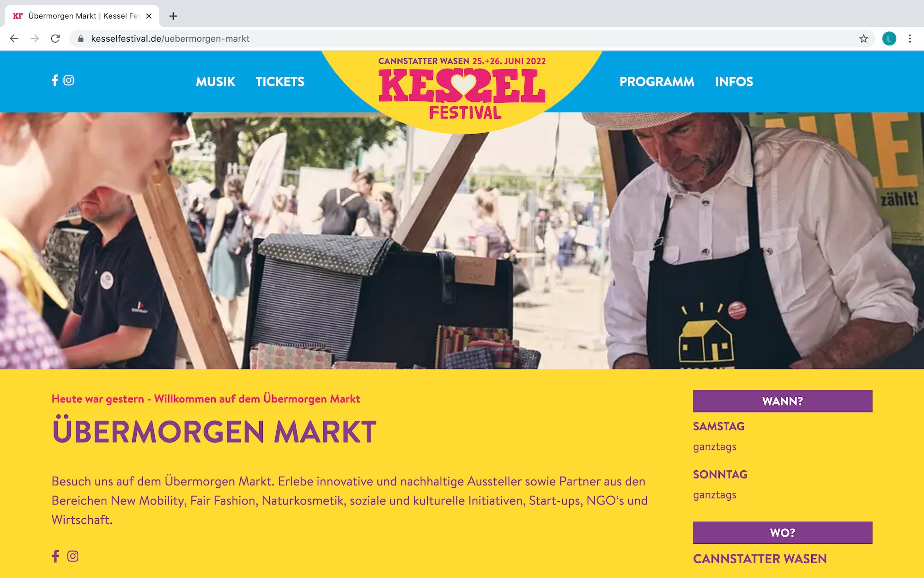The image size is (924, 578).
Task: Open the TICKETS menu item
Action: click(x=280, y=82)
